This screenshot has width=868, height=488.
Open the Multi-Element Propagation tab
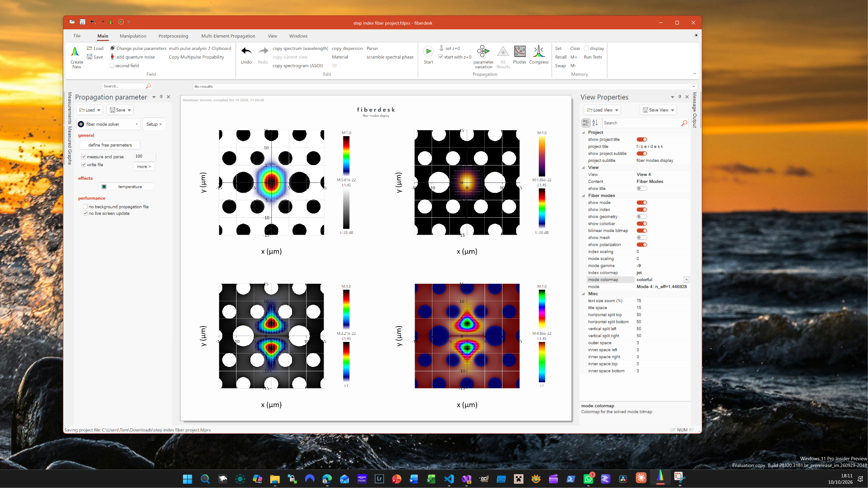coord(228,36)
